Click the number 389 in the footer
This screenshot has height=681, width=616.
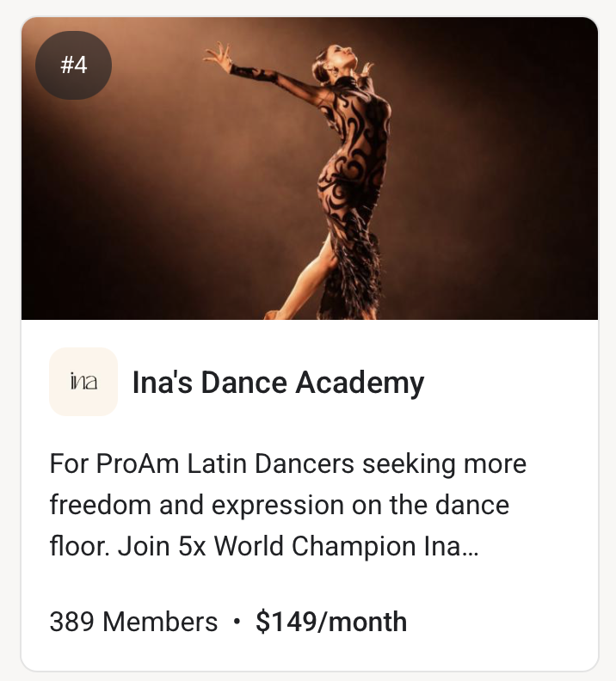(x=72, y=622)
